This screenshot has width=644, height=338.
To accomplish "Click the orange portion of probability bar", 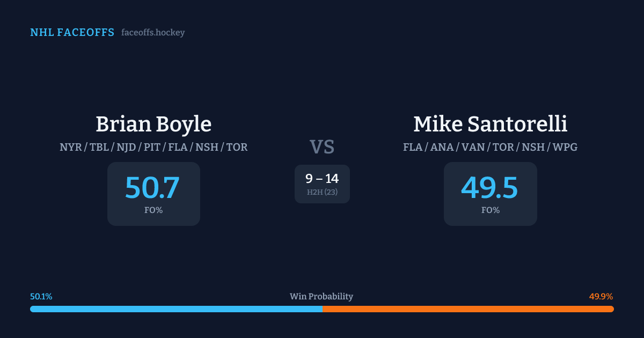I will (468, 309).
